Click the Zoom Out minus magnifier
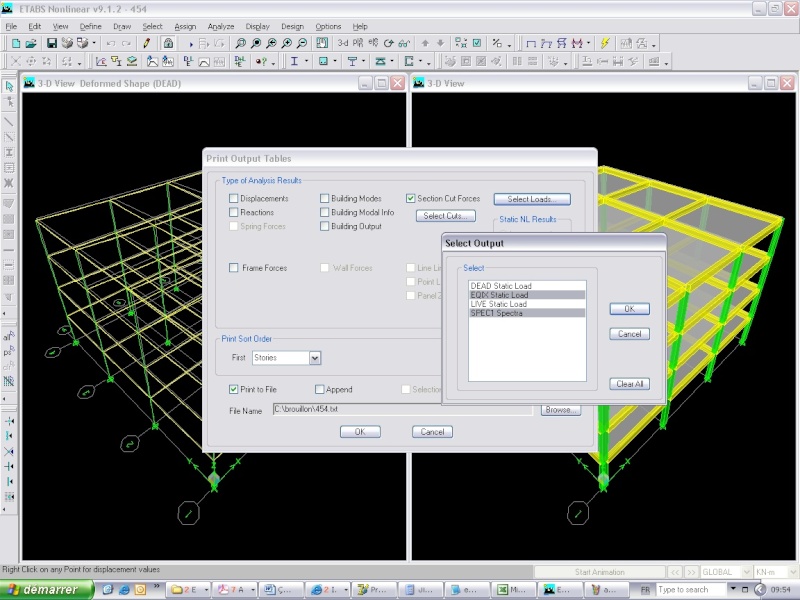 pyautogui.click(x=302, y=43)
